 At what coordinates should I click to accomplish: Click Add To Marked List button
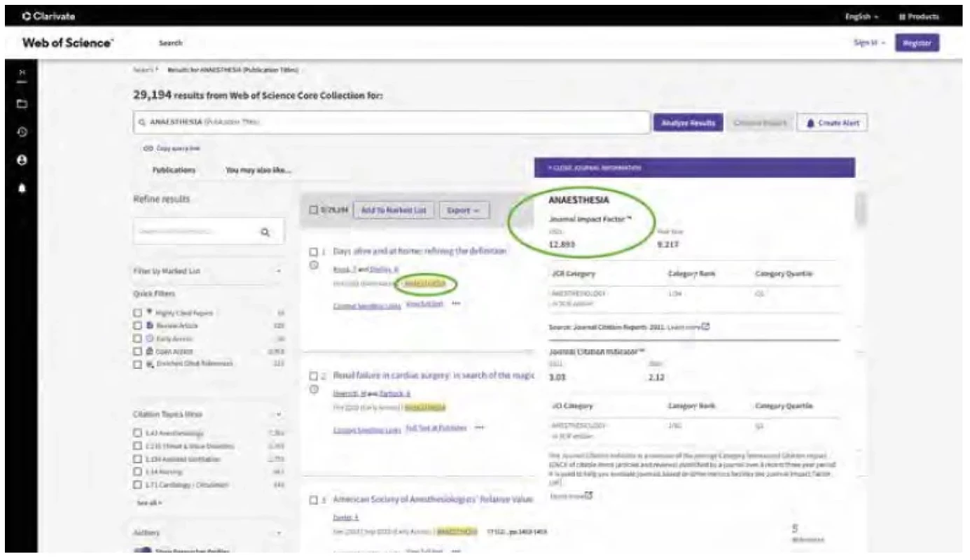click(x=394, y=210)
